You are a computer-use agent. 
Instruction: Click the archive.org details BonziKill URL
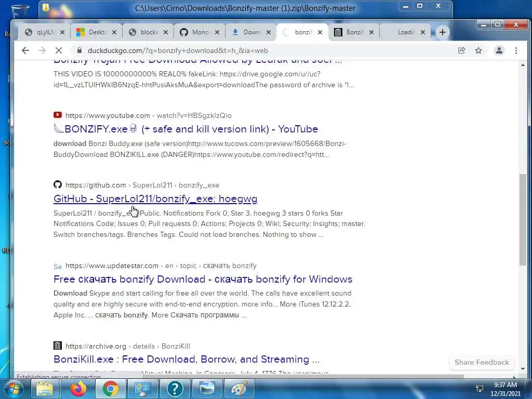click(128, 346)
